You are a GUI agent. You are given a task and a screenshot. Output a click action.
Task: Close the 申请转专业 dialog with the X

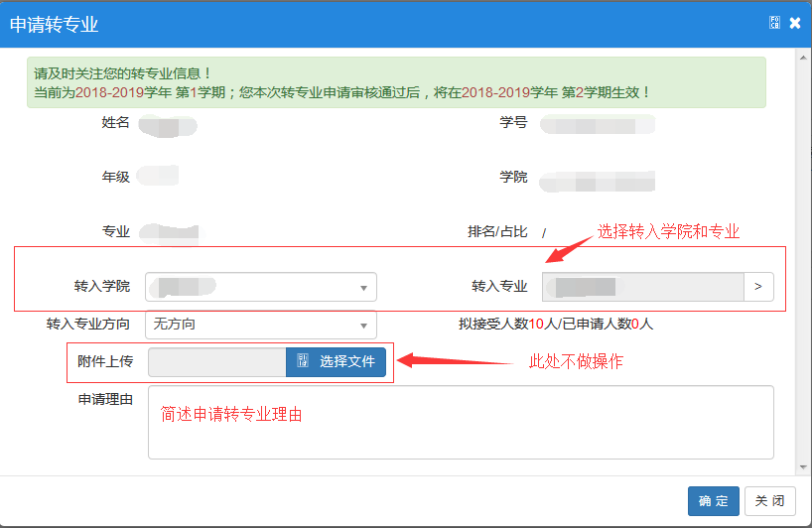(795, 23)
